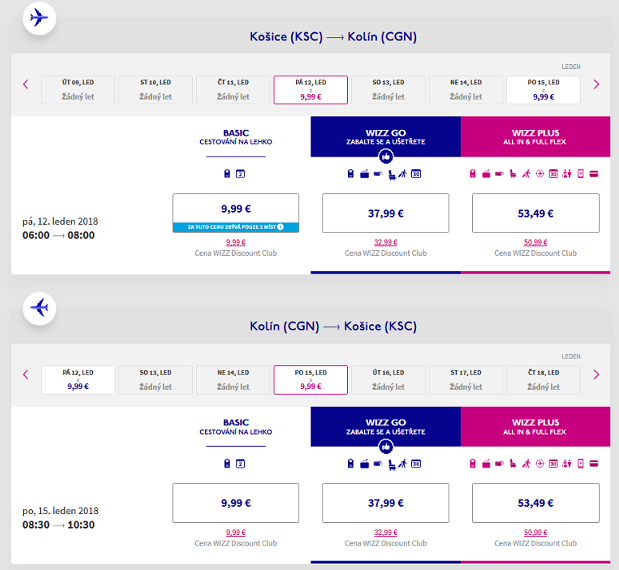Viewport: 619px width, 570px height.
Task: Select ÚT 16, LED on the return date strip
Action: click(x=388, y=380)
